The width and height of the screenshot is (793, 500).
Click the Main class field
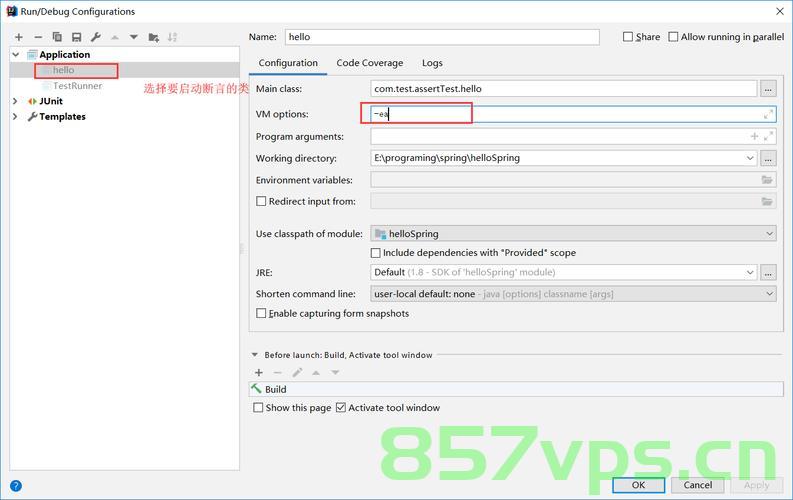[564, 88]
